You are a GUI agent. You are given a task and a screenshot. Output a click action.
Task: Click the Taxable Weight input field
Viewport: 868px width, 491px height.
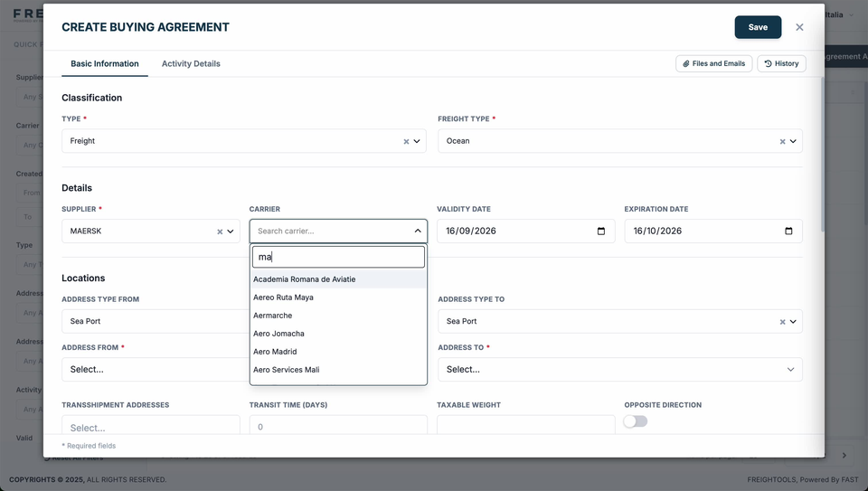pyautogui.click(x=526, y=425)
